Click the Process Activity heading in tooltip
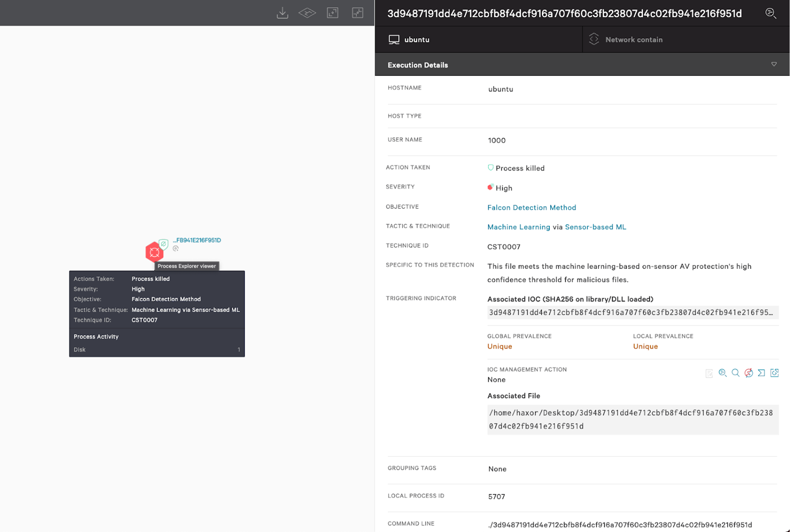790x532 pixels. [96, 336]
